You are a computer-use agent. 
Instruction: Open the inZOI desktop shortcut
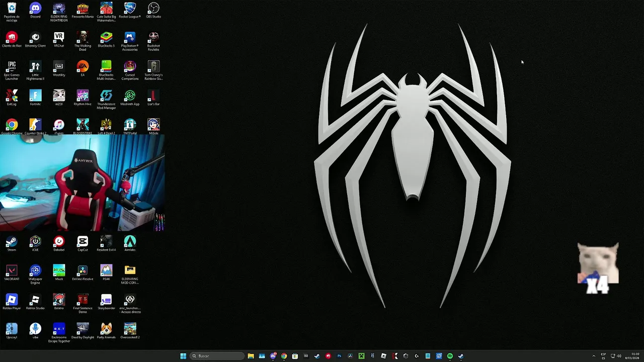click(59, 98)
